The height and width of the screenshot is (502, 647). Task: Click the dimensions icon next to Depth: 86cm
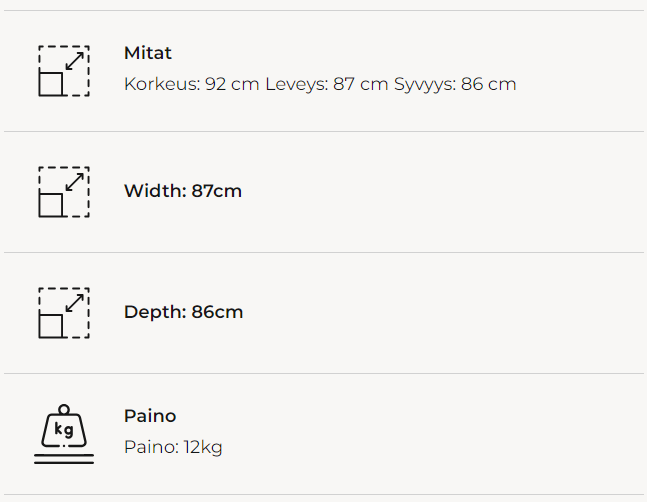click(x=64, y=313)
